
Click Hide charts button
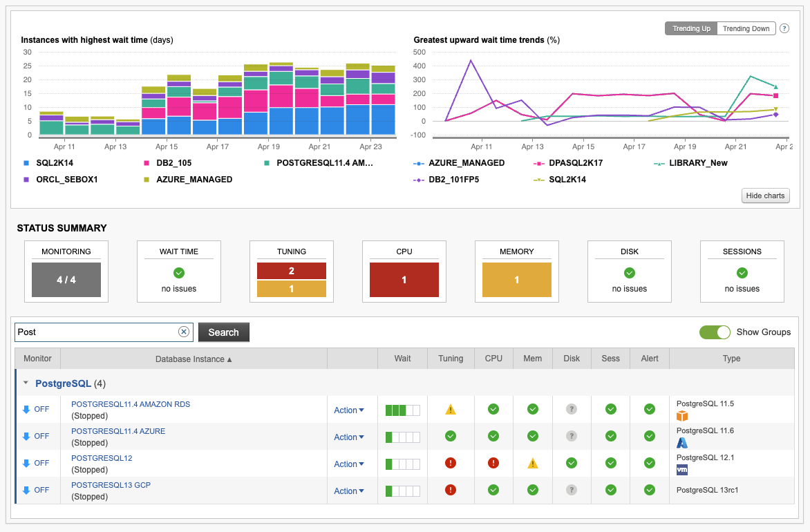[765, 196]
